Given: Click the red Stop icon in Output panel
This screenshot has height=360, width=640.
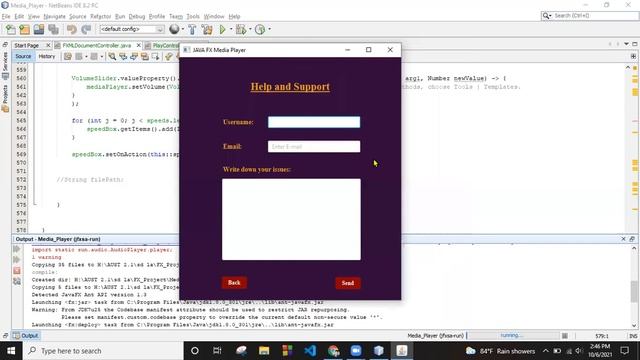Looking at the screenshot, I should (17, 270).
